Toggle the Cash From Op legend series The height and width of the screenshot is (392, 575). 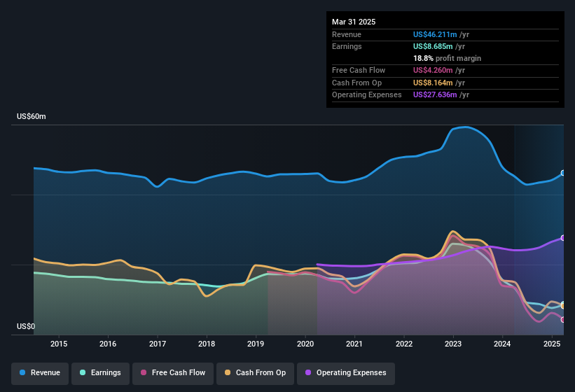(x=255, y=372)
